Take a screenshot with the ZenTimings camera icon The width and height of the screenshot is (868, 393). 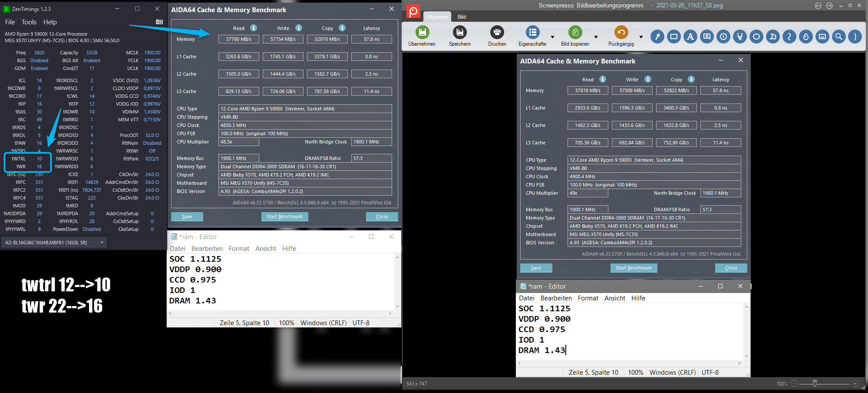pyautogui.click(x=159, y=22)
